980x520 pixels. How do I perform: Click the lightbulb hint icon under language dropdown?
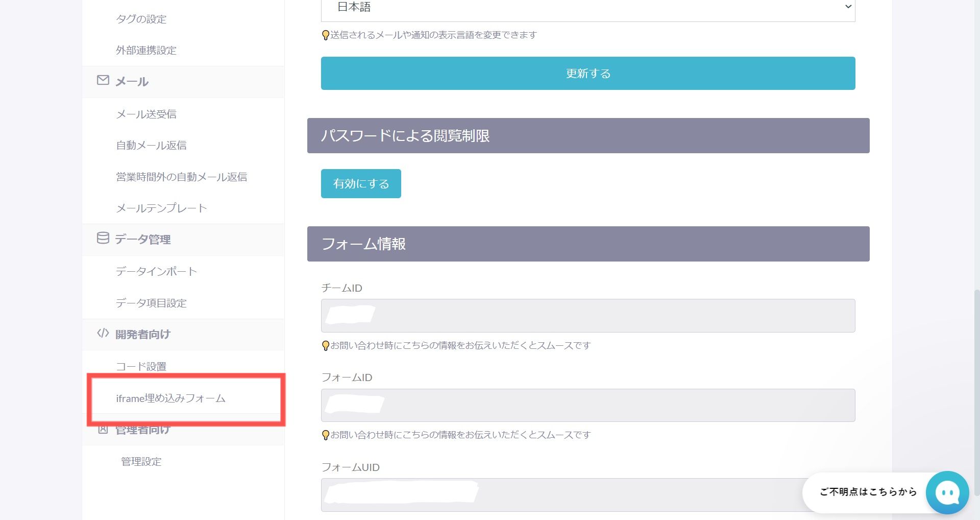click(x=325, y=35)
